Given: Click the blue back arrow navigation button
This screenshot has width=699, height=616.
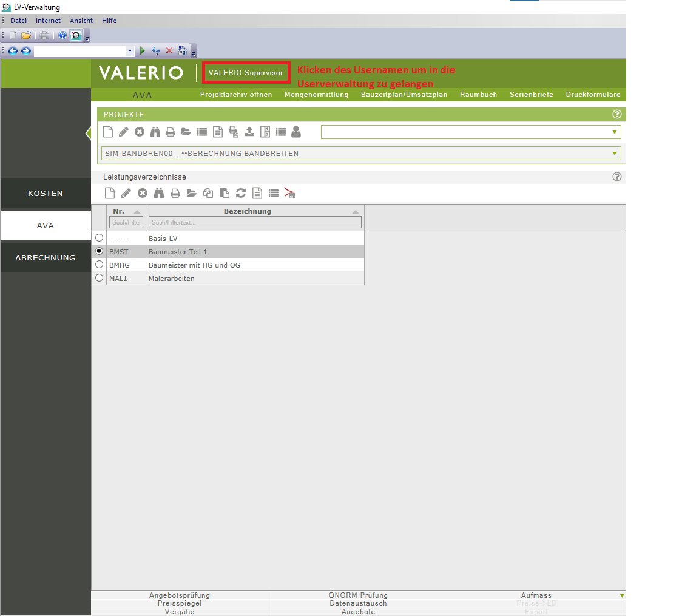Looking at the screenshot, I should click(13, 51).
